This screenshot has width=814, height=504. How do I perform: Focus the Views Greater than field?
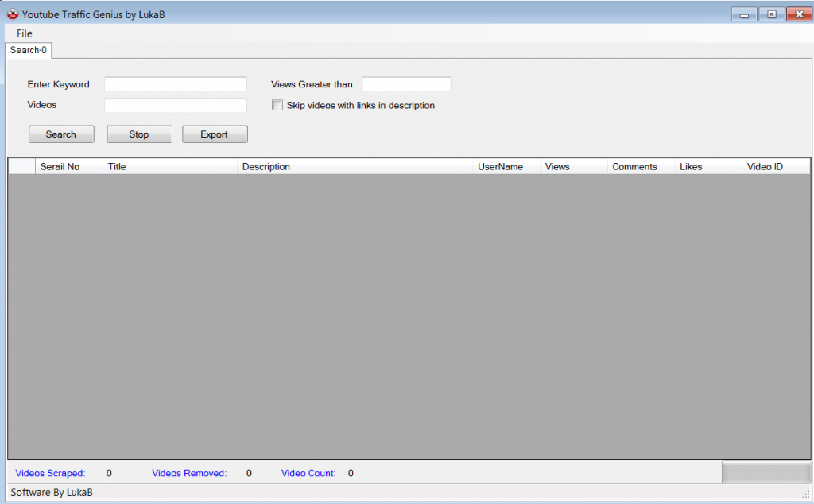406,84
